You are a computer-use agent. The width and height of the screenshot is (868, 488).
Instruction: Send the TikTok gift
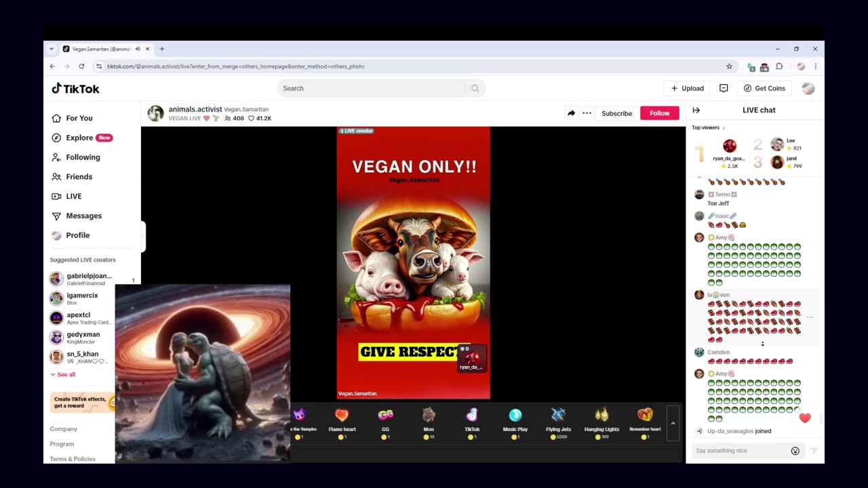(x=472, y=423)
